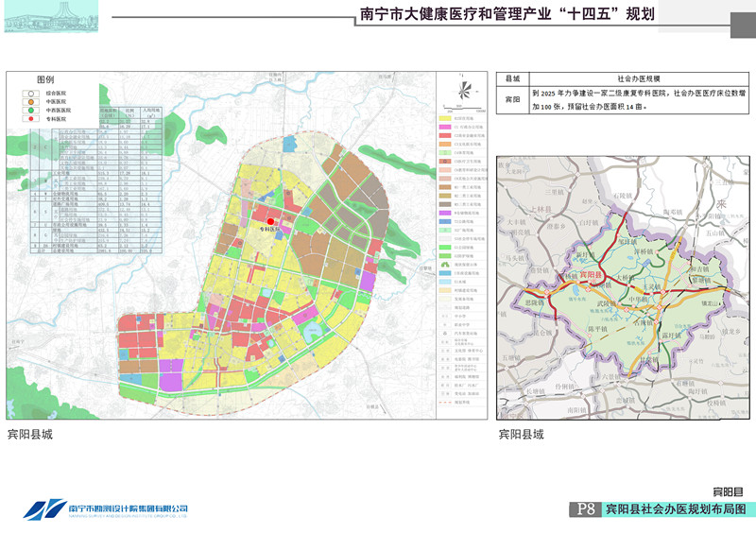Click the purple W storage land legend swatch

coord(444,213)
